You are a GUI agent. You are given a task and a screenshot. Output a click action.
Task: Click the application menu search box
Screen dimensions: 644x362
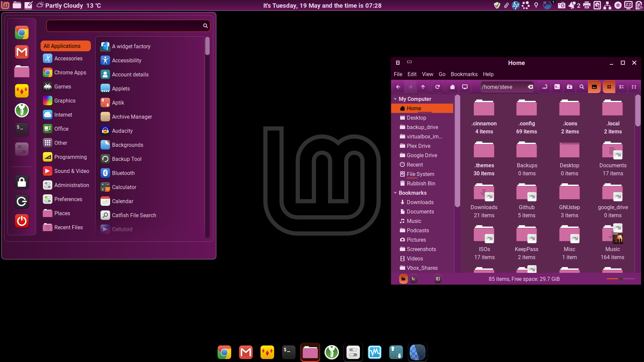point(128,25)
